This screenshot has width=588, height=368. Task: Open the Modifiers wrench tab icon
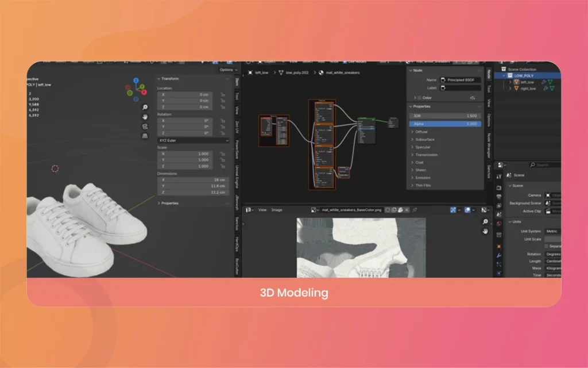[x=499, y=256]
